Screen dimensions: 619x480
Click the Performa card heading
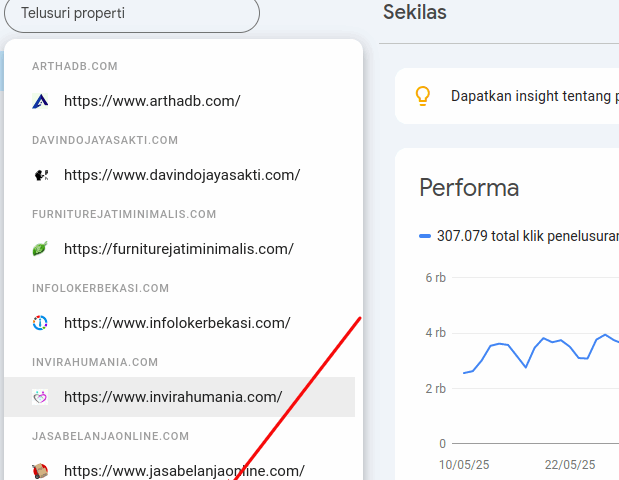coord(469,188)
